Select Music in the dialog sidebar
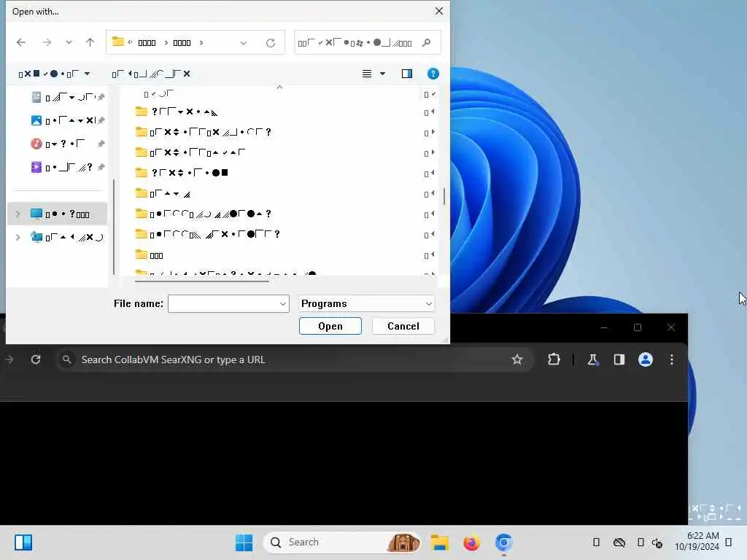The image size is (747, 560). point(67,144)
